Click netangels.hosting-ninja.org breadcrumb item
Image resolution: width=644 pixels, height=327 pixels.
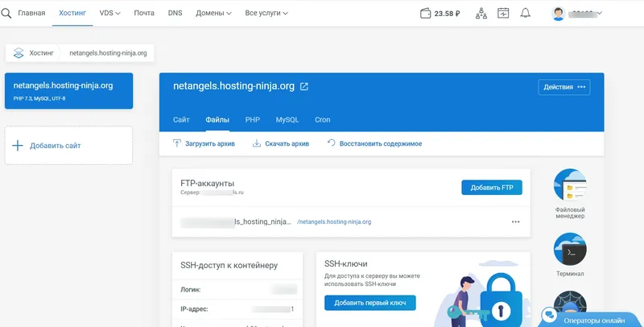point(108,53)
